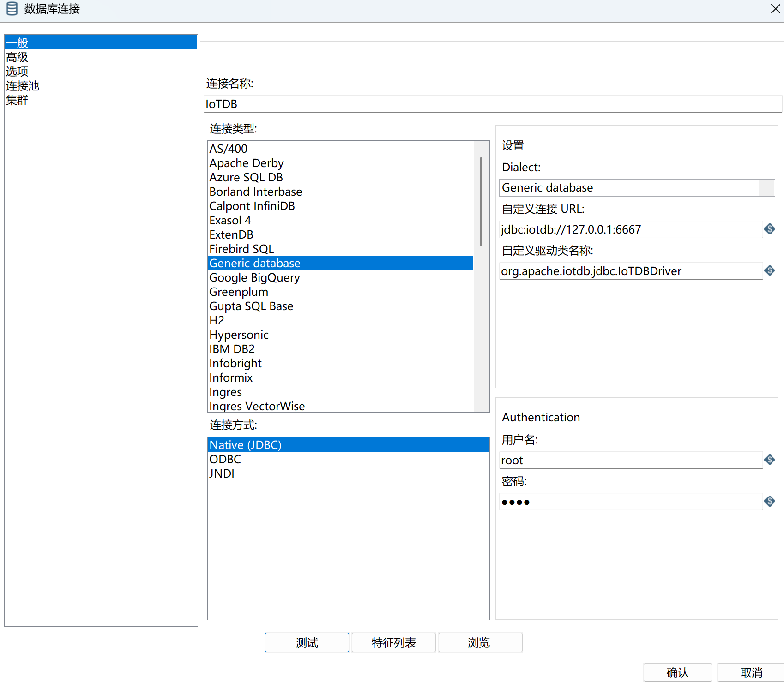Click variable icon beside username field
Screen dimensions: 784x683
tap(769, 460)
